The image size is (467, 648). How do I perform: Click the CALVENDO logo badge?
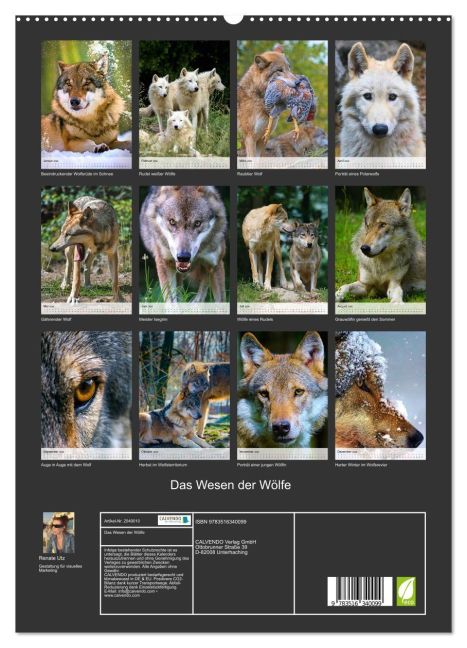click(x=174, y=520)
